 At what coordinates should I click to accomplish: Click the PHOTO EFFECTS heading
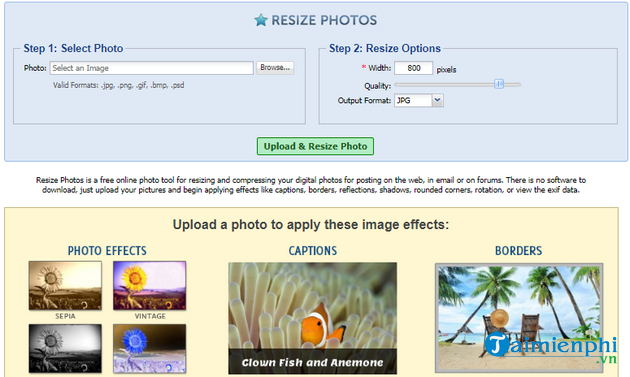(x=107, y=251)
